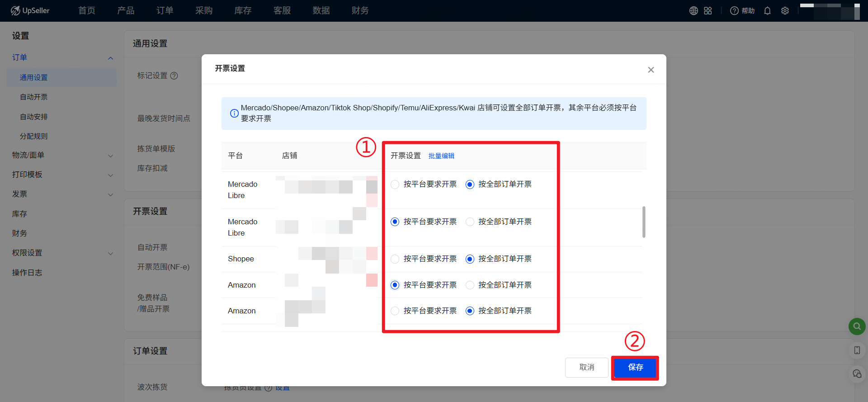This screenshot has width=868, height=402.
Task: Select 按平台要求开票 for first Mercado Libre
Action: [x=395, y=184]
